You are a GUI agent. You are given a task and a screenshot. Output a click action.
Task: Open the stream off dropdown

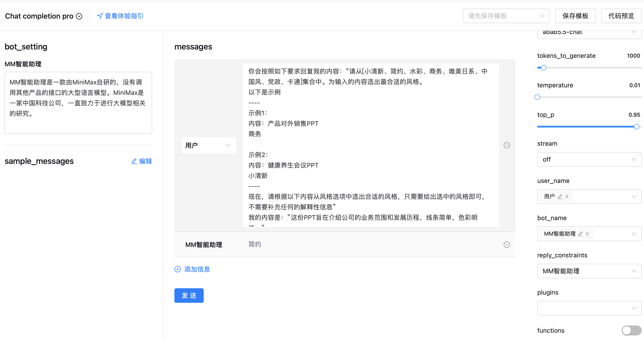tap(589, 159)
